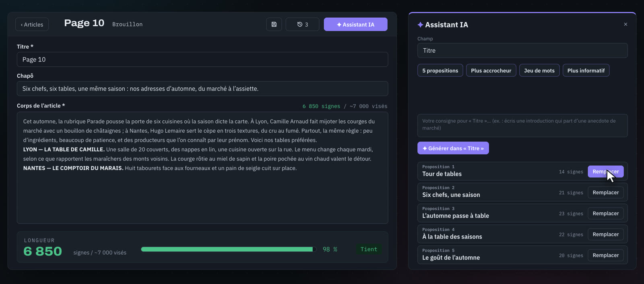
Task: Click the 98 % value
Action: click(330, 249)
